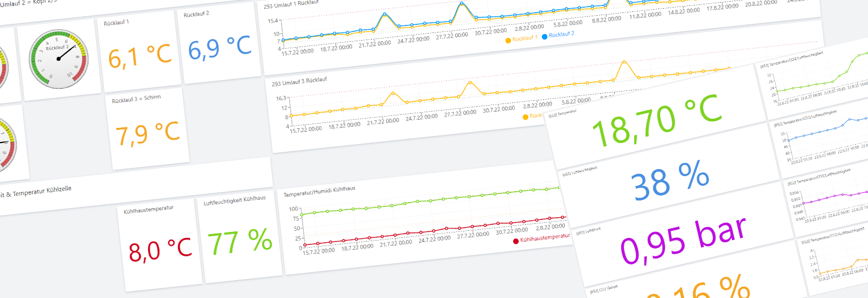Click the red Kühlhaustemperatur legend dot
This screenshot has height=298, width=868.
click(x=515, y=241)
